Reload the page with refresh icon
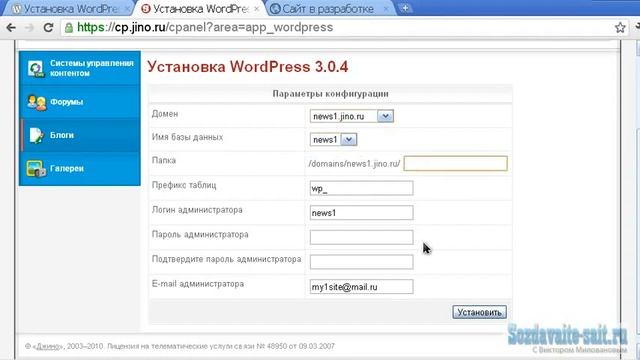The width and height of the screenshot is (640, 360). pos(48,28)
